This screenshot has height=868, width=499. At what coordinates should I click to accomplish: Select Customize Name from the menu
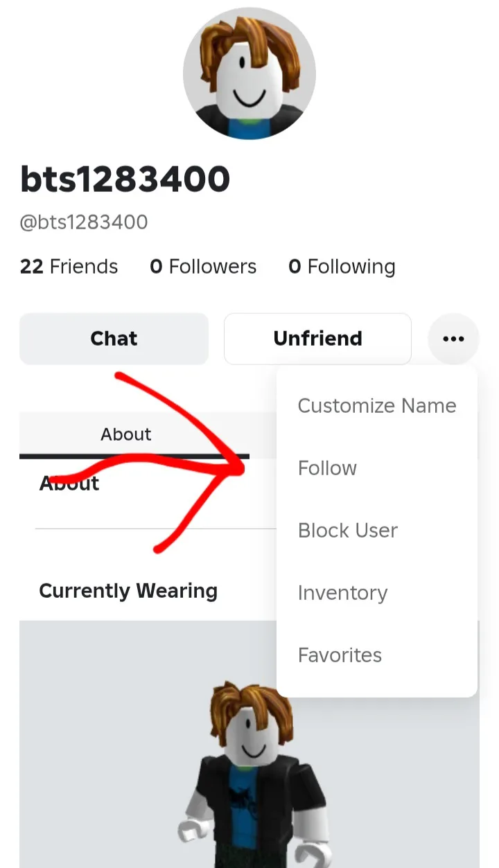(x=377, y=406)
